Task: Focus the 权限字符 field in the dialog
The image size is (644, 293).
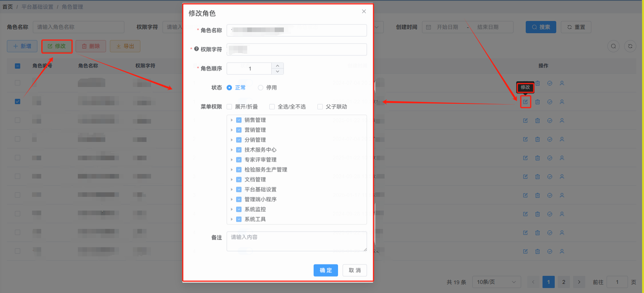Action: [x=297, y=49]
